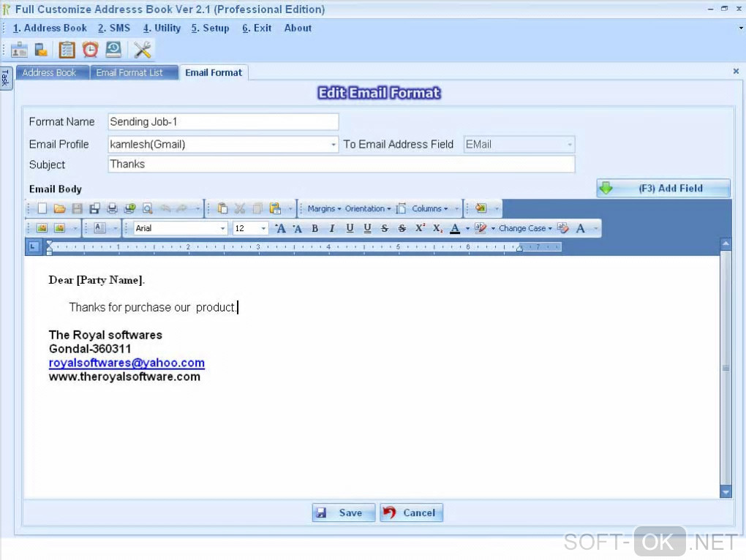
Task: Click the Cut scissors icon
Action: (240, 208)
